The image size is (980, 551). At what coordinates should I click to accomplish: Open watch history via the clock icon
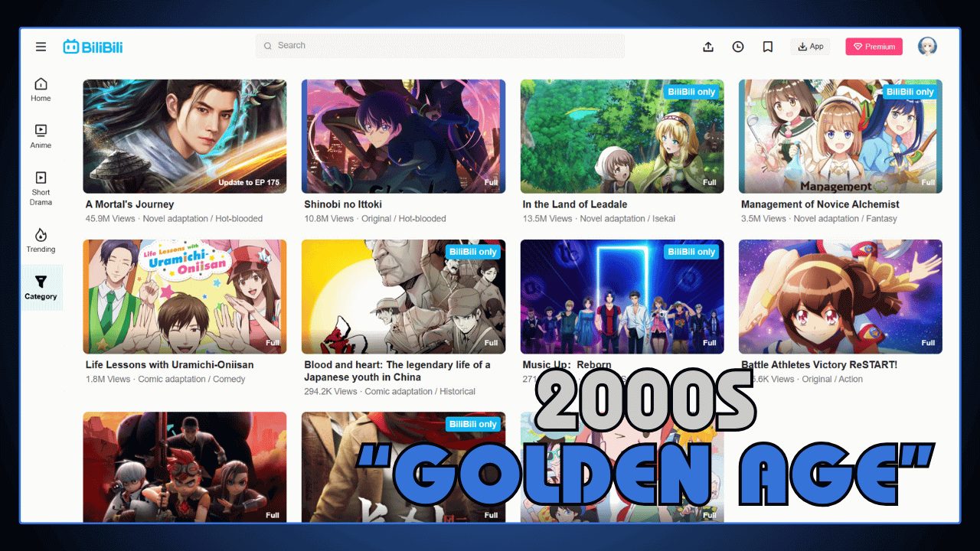point(737,46)
